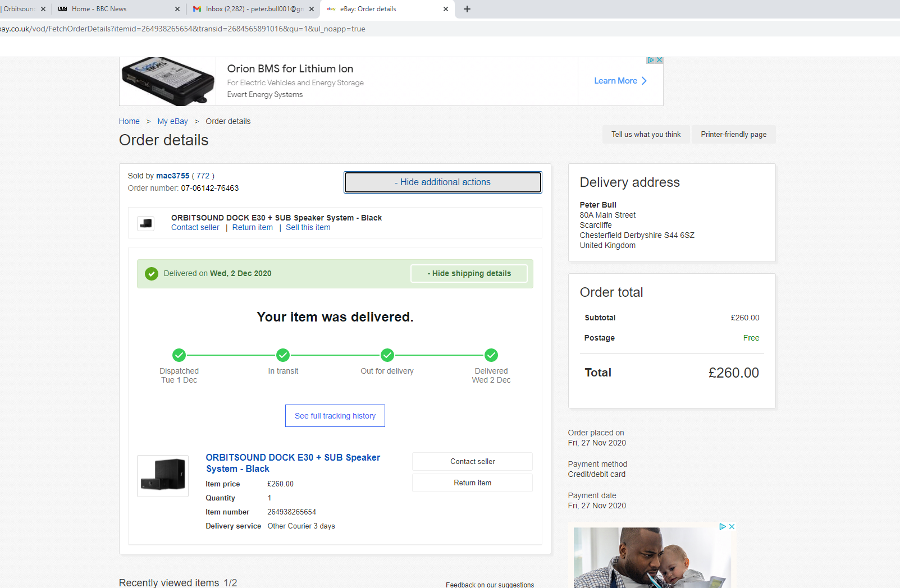Close the Gmail Inbox tab
This screenshot has width=900, height=588.
[312, 9]
